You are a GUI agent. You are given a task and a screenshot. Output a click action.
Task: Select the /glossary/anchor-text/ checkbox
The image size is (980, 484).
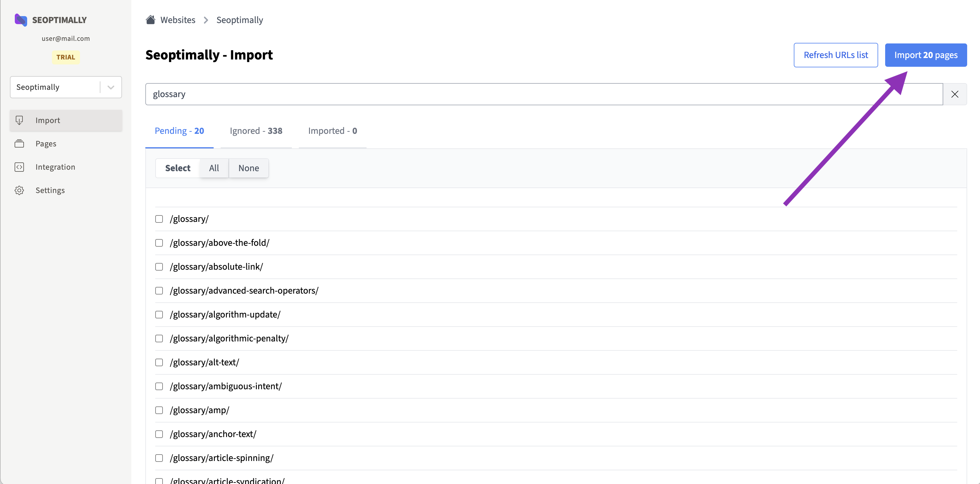(x=159, y=434)
